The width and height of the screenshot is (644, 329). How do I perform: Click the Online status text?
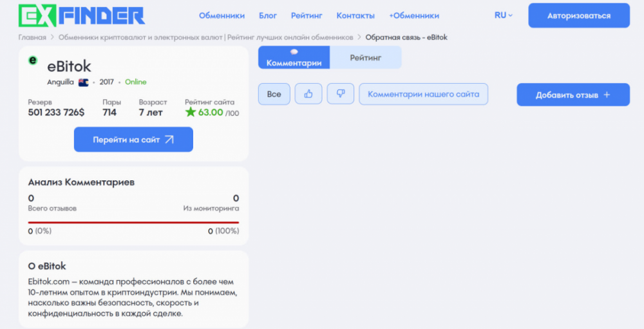coord(135,82)
